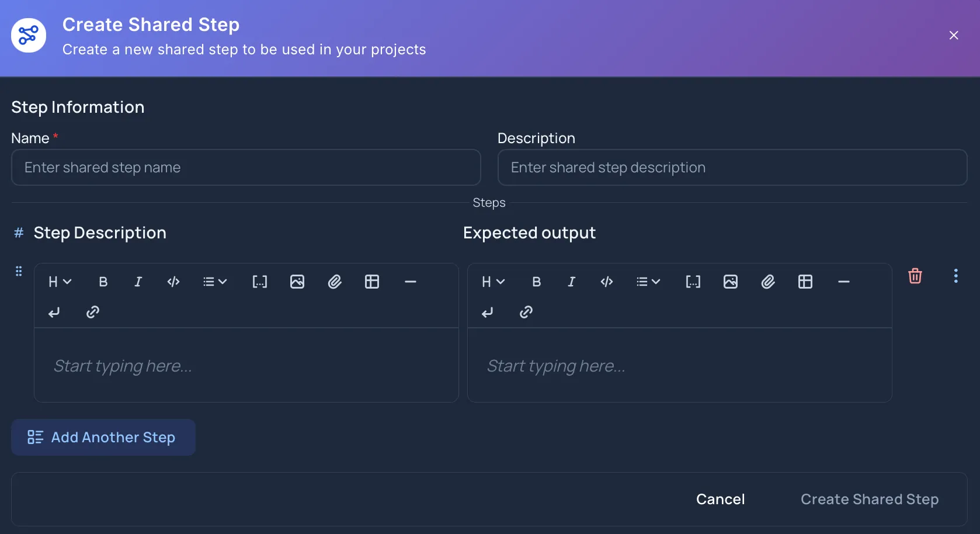Screen dimensions: 980x534
Task: Open step options three-dot menu
Action: 955,276
